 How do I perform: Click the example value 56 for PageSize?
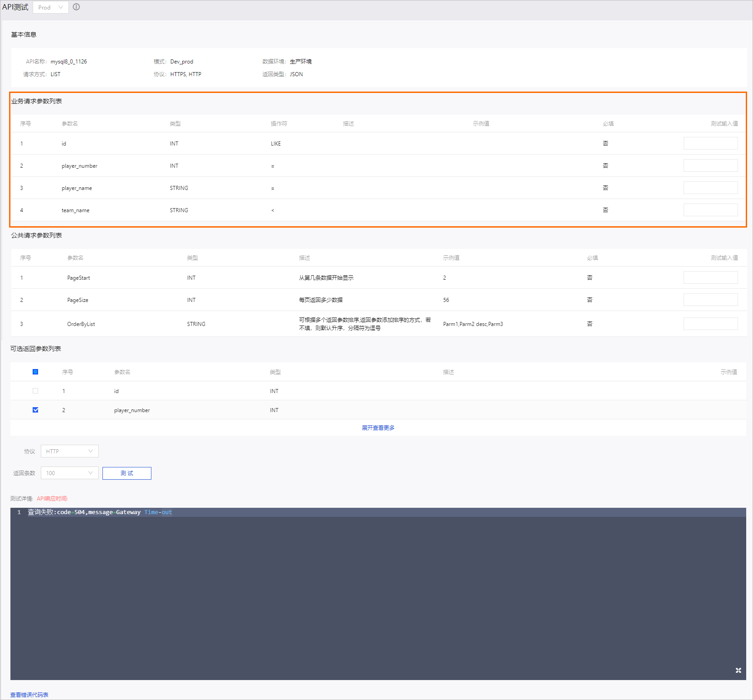pyautogui.click(x=446, y=300)
